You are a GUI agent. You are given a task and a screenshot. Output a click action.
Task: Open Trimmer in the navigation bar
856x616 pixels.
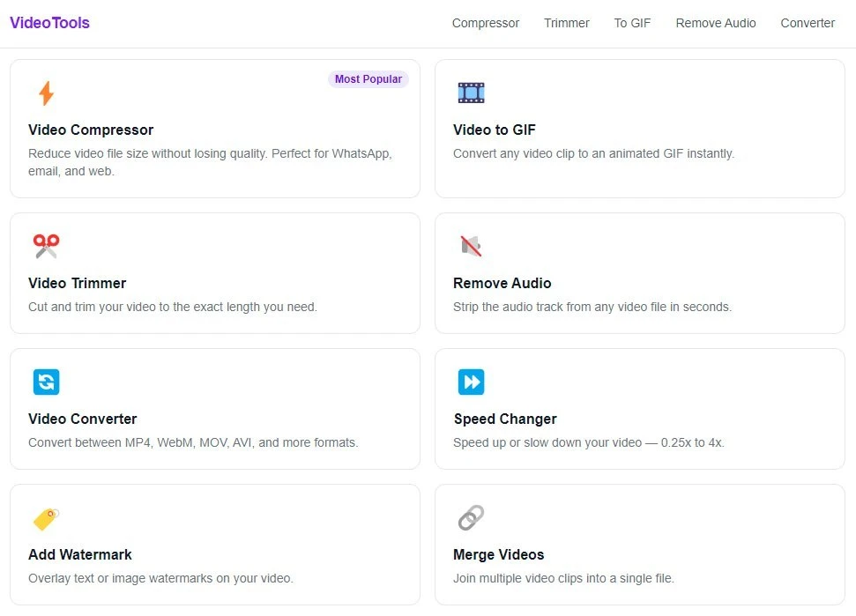pos(566,23)
